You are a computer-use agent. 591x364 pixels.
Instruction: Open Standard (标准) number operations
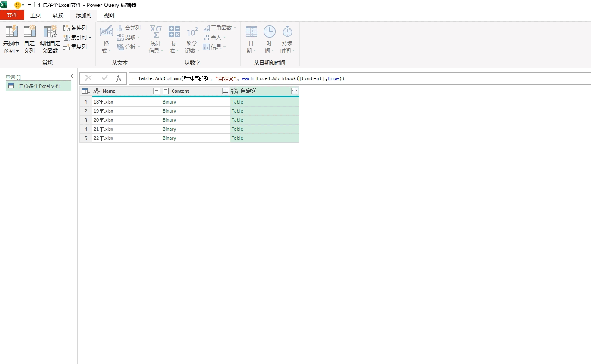174,39
